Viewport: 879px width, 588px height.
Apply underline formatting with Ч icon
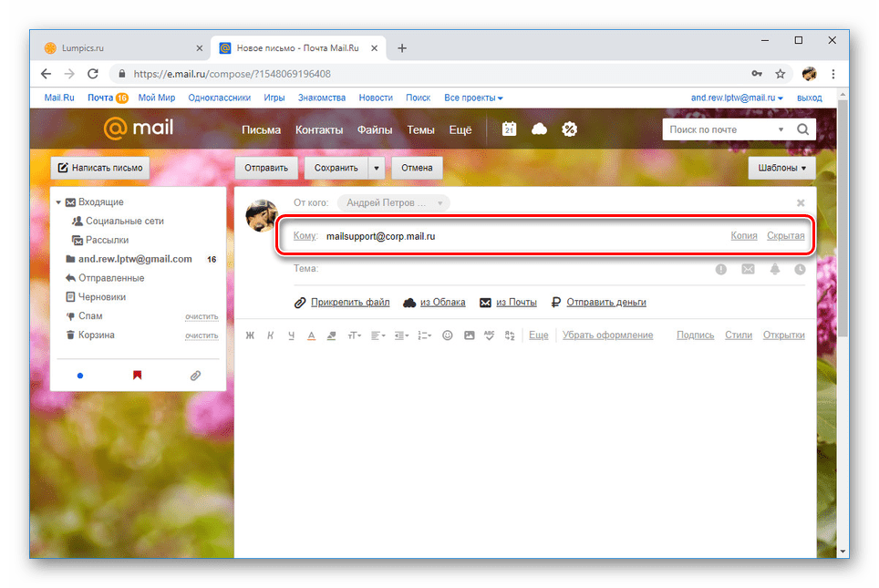291,335
